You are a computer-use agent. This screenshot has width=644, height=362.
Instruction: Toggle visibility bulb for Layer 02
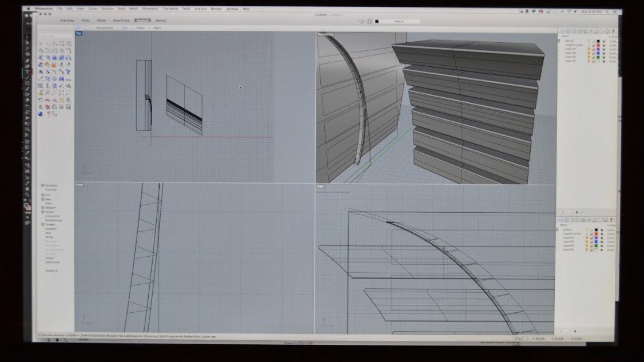(588, 49)
